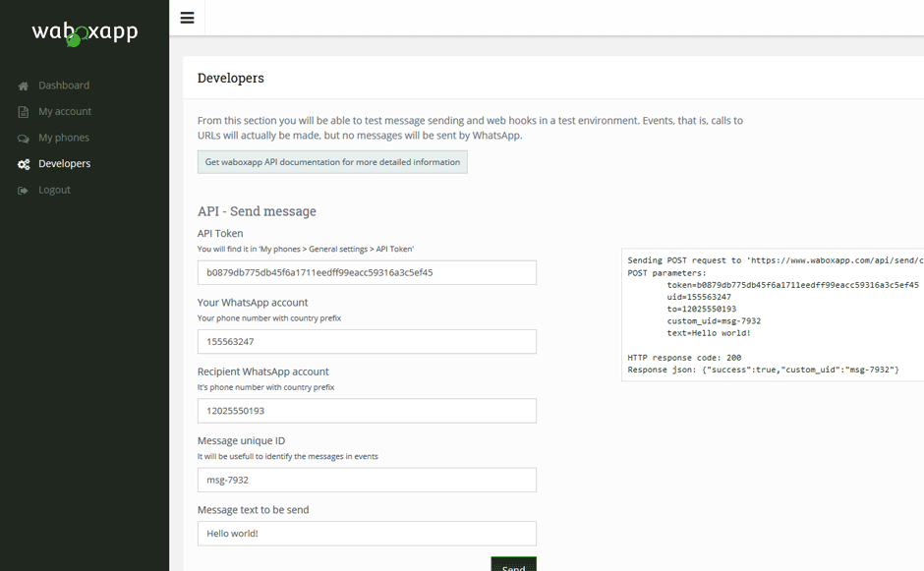This screenshot has height=571, width=924.
Task: Click Recipient WhatsApp account field
Action: [x=367, y=411]
